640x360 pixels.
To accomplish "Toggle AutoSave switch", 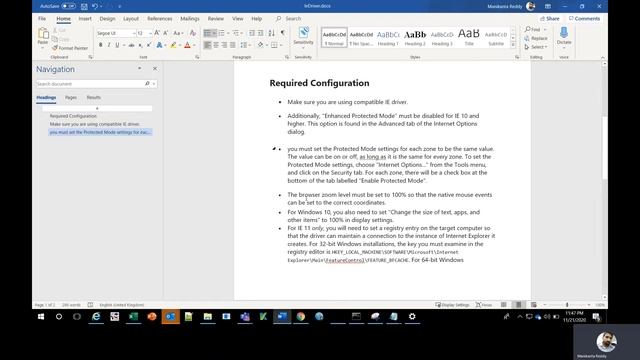I will point(69,6).
